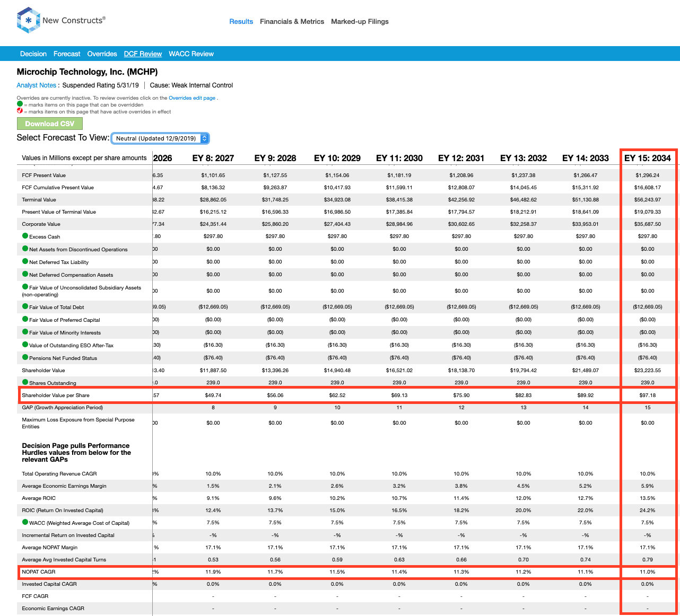The image size is (680, 616).
Task: Click the New Constructs logo
Action: click(x=61, y=21)
